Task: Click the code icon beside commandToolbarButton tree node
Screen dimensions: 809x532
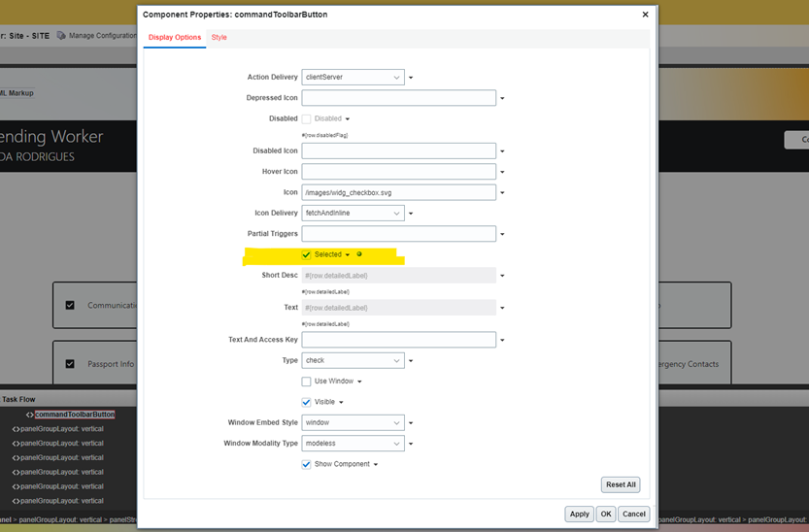Action: pyautogui.click(x=30, y=415)
